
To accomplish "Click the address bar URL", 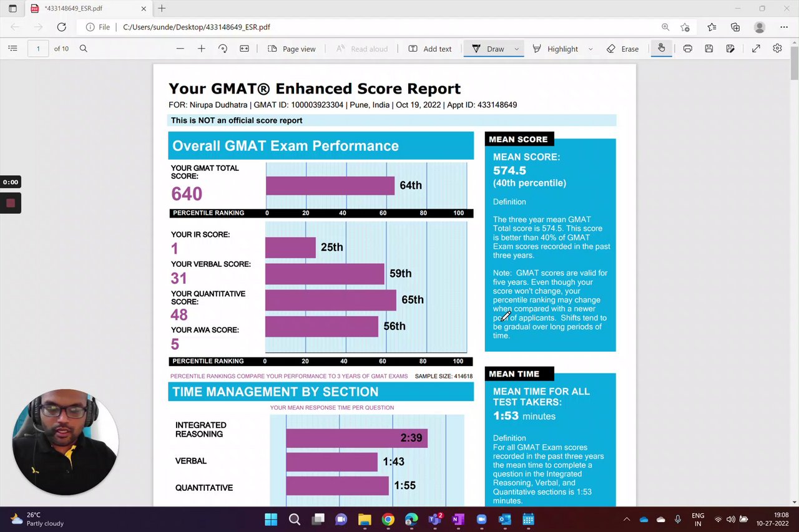I will [x=197, y=27].
